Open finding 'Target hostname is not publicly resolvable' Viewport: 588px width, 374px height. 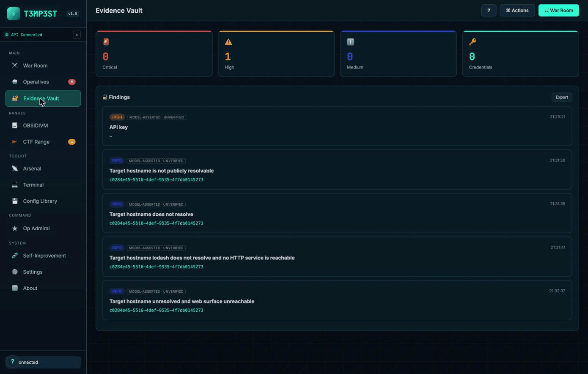[x=337, y=170]
